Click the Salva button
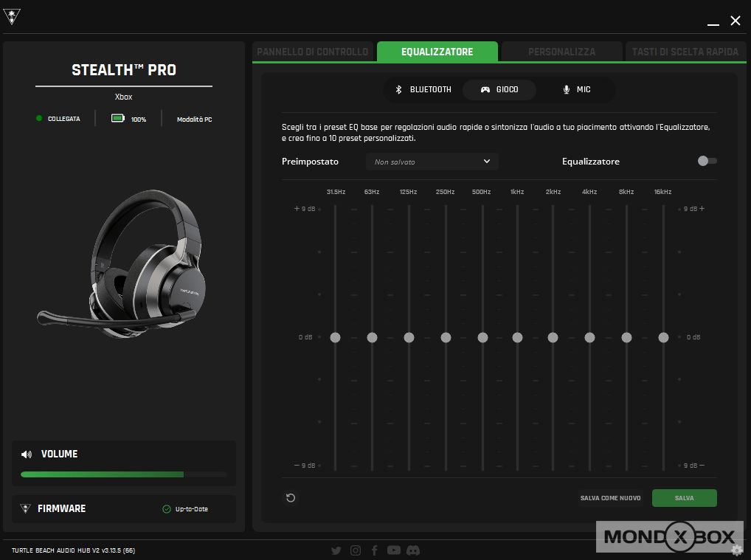Viewport: 751px width, 560px height. point(684,498)
